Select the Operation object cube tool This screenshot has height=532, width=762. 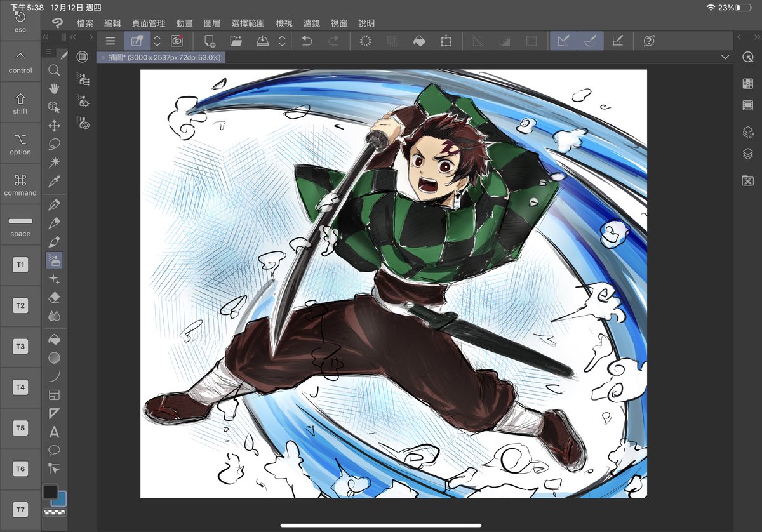[55, 107]
